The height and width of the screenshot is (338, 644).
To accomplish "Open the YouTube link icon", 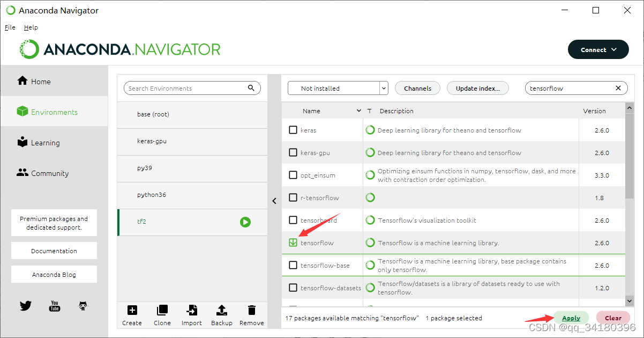I will click(x=55, y=306).
